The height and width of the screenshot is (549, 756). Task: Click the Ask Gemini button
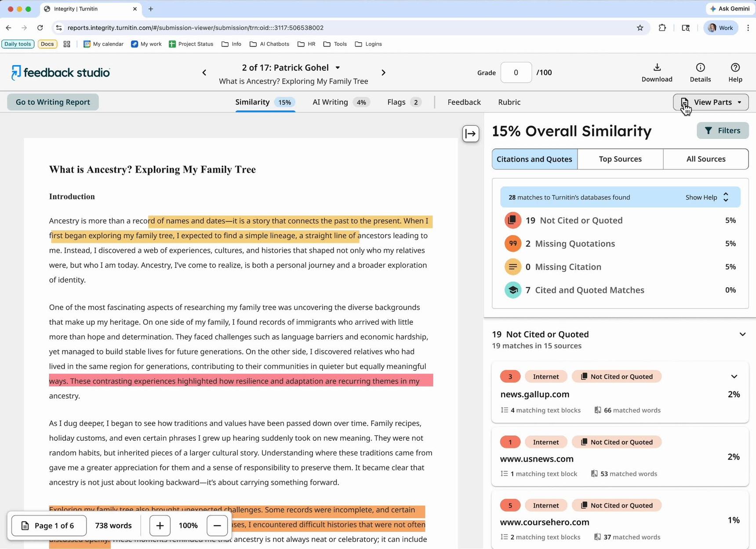click(x=730, y=9)
